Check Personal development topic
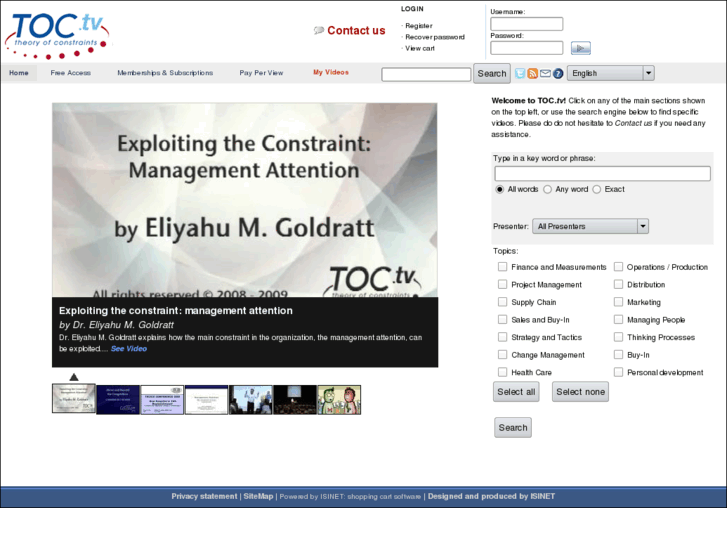This screenshot has height=545, width=727. coord(618,372)
